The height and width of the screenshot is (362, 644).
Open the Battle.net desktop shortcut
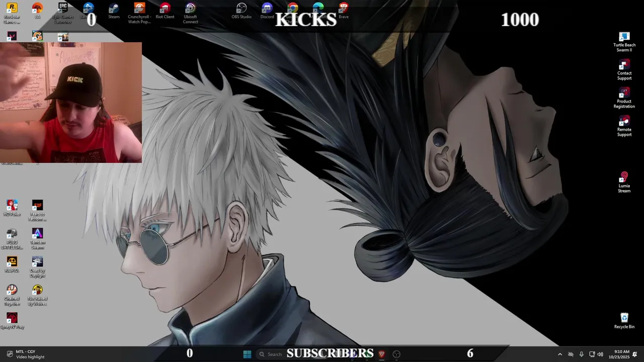pyautogui.click(x=89, y=11)
